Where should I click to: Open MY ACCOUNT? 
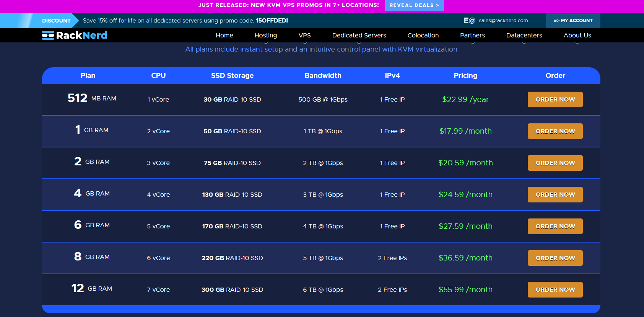point(573,21)
